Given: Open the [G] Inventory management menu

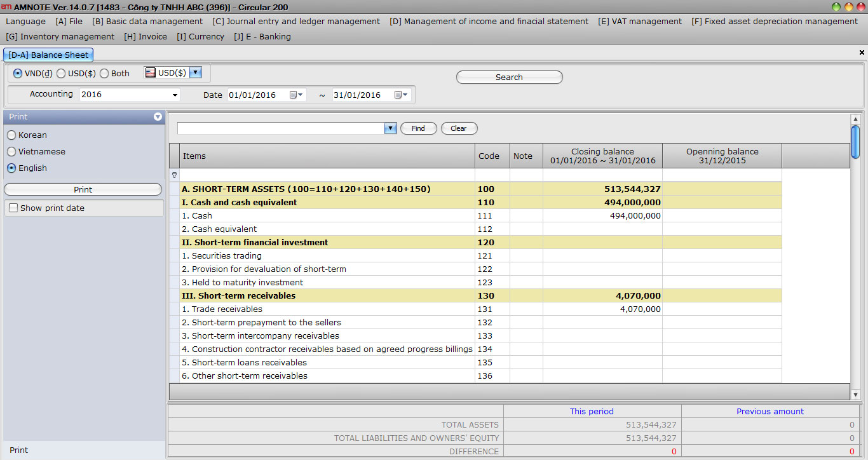Looking at the screenshot, I should (x=60, y=36).
